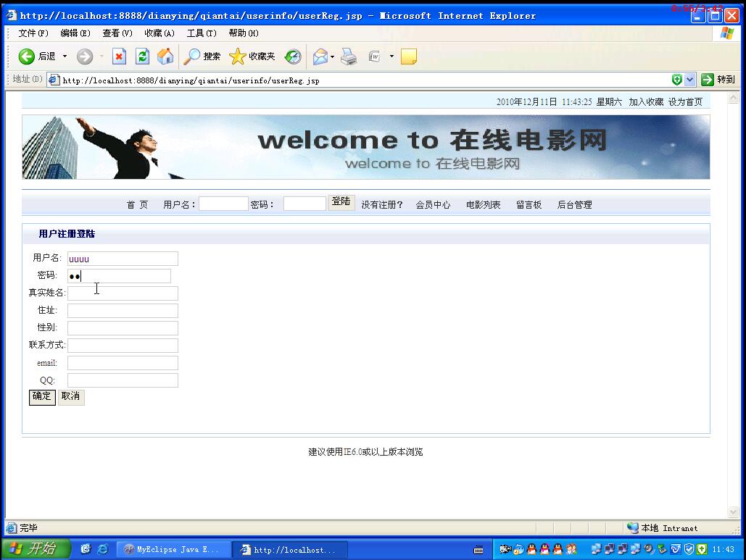The width and height of the screenshot is (746, 560).
Task: Click the Windows flag logo at top right
Action: click(727, 33)
